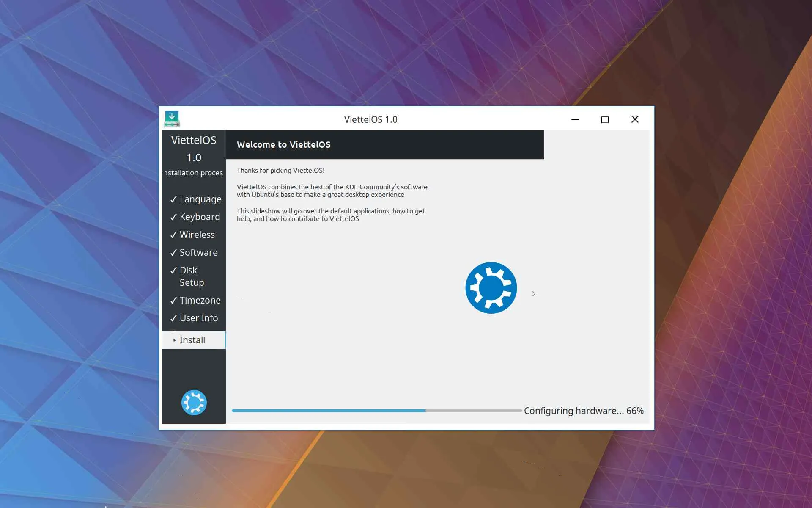Maximize the ViettelOS installer window
This screenshot has height=508, width=812.
click(x=605, y=120)
